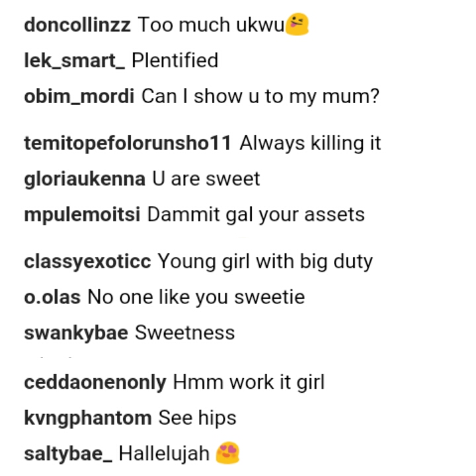Open doncollinzz profile link
Viewport: 476px width, 476px height.
tap(77, 25)
